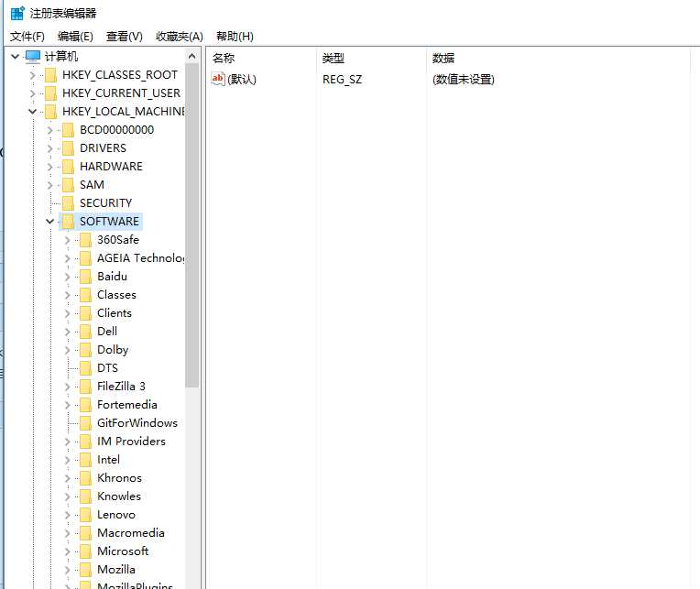Click the DRIVERS folder icon
The width and height of the screenshot is (700, 589).
[69, 148]
